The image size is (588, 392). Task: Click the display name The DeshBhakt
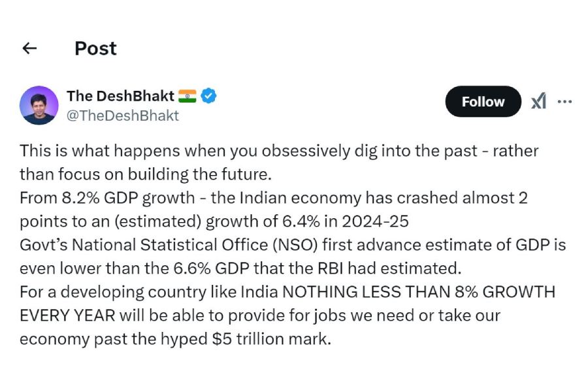(120, 95)
